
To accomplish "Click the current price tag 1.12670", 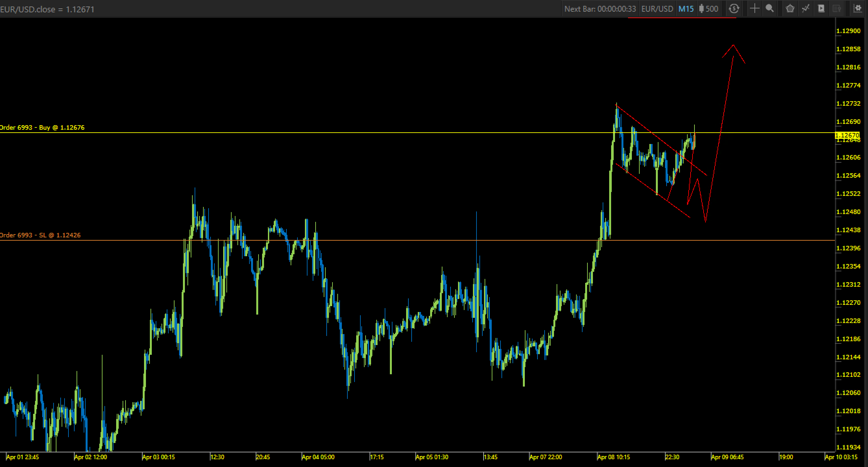I will (847, 135).
